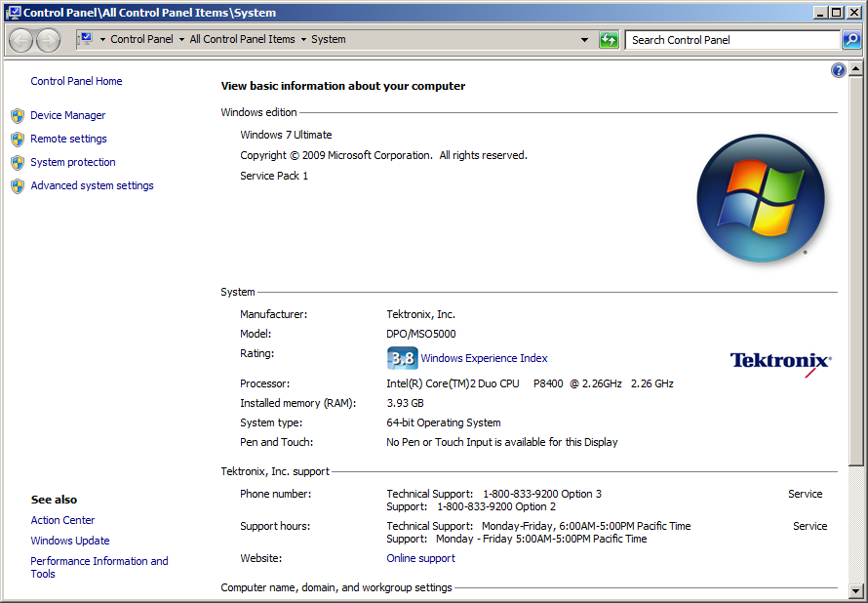This screenshot has height=603, width=868.
Task: Select System breadcrumb
Action: pyautogui.click(x=329, y=39)
